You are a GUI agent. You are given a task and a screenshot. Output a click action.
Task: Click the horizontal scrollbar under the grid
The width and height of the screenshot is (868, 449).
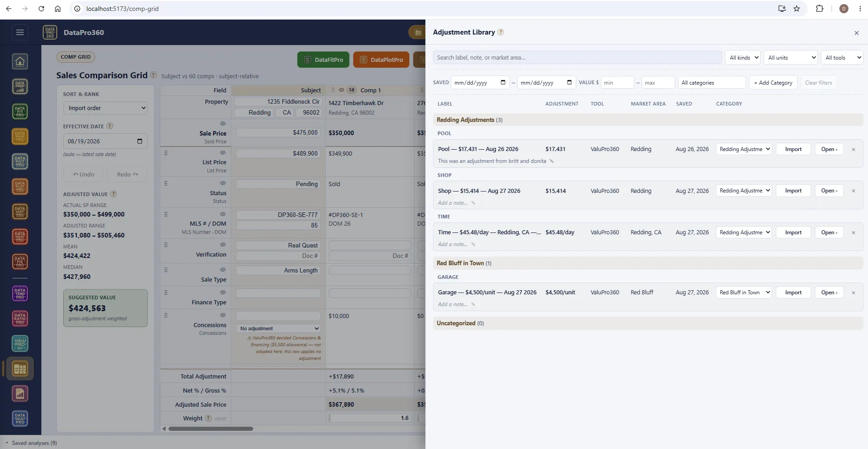tap(211, 429)
